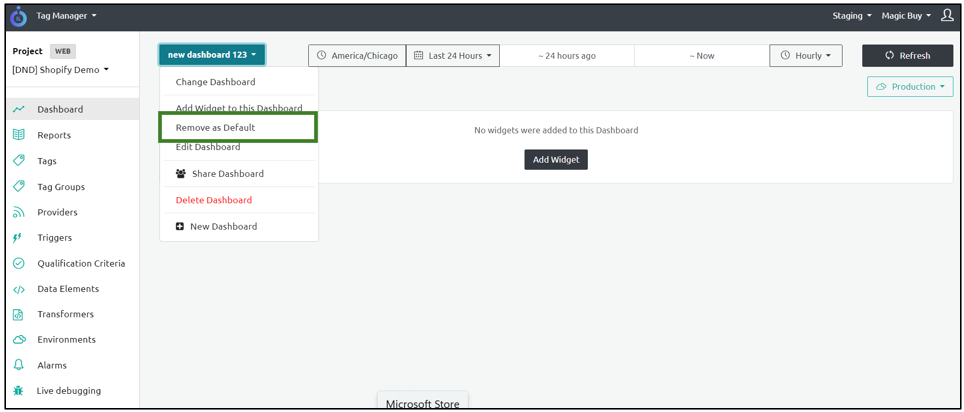
Task: Click the app logo icon
Action: click(x=18, y=16)
